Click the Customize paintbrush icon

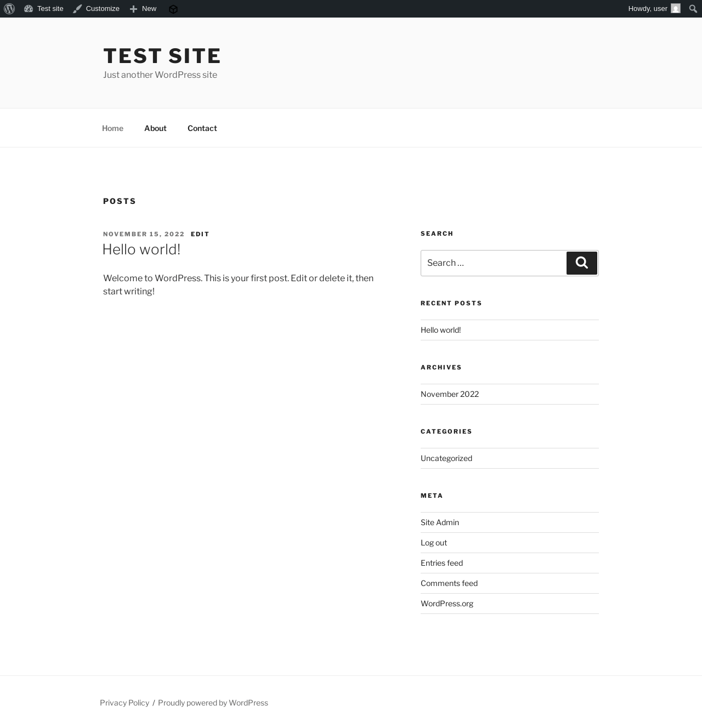pos(77,9)
